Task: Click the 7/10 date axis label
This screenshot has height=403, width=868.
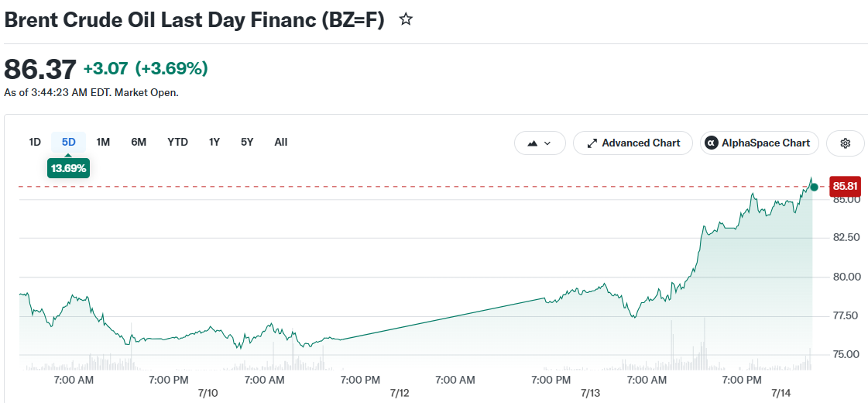Action: (208, 393)
